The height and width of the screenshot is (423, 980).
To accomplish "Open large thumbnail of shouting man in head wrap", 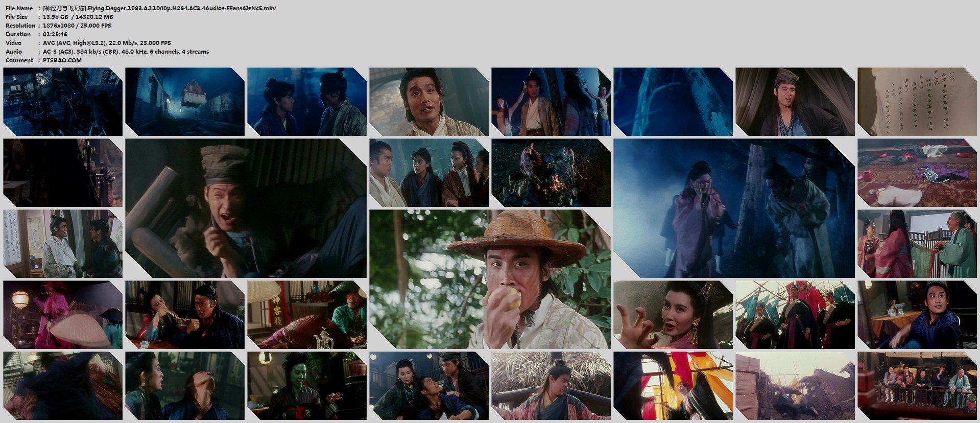I will [246, 208].
